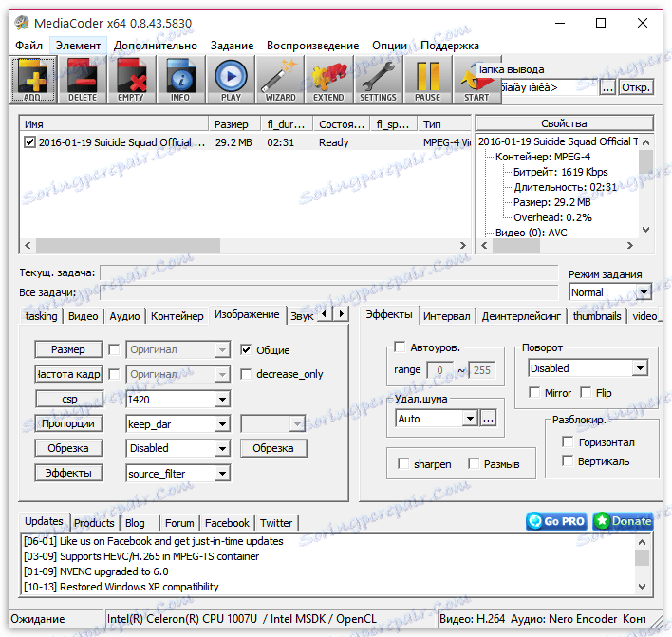Open the Файл menu

click(x=28, y=46)
